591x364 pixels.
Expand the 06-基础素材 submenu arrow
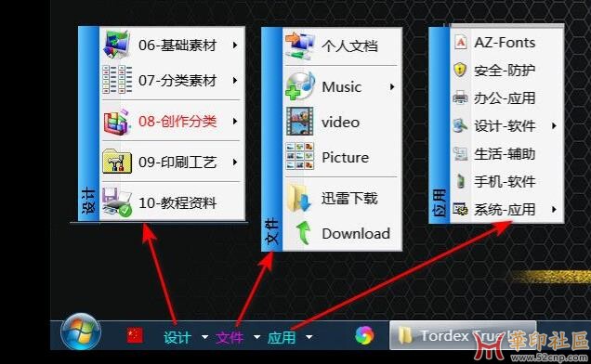[235, 45]
